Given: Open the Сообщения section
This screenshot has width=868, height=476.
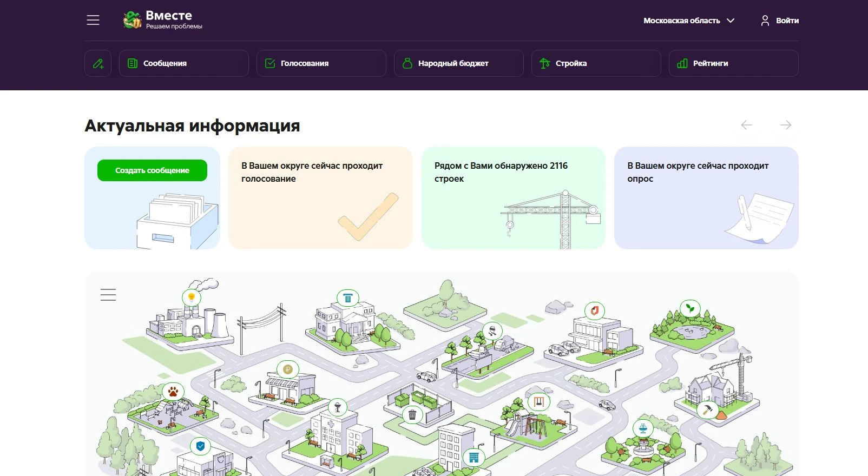Looking at the screenshot, I should 184,63.
